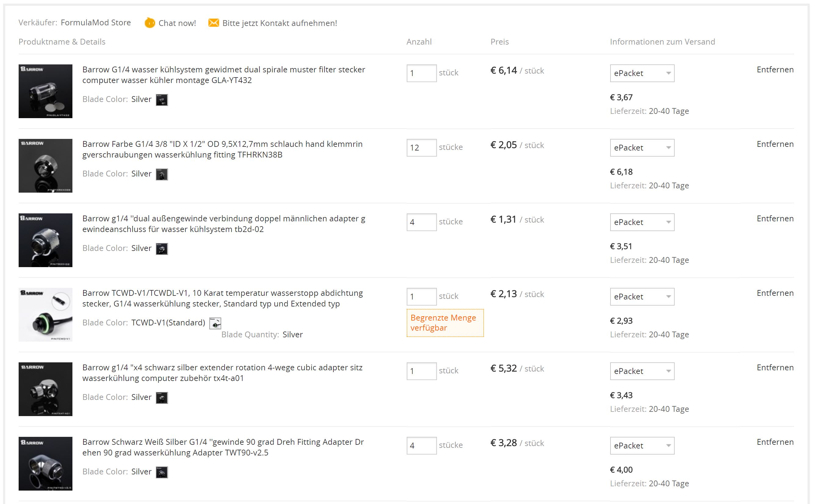Click the orange Chat now bubble icon
814x504 pixels.
point(149,23)
